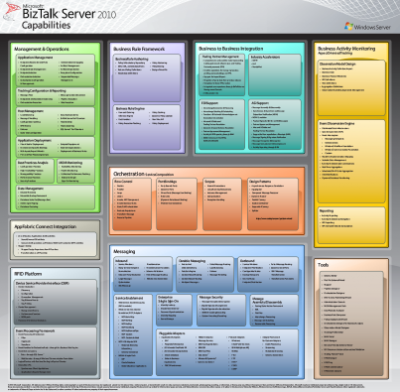Screen dimensions: 400x392
Task: Click the red BizTalk Server logo icon
Action: 12,12
